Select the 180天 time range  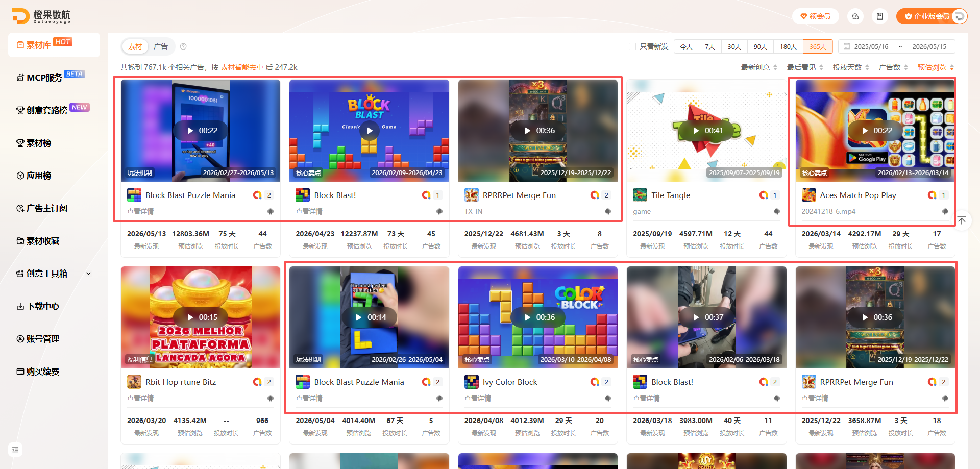click(788, 46)
